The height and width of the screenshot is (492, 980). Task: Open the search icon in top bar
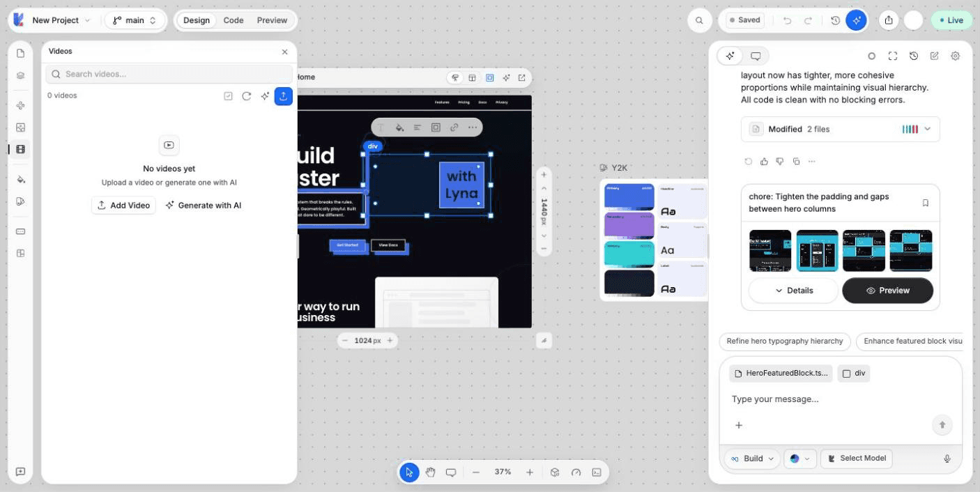(x=699, y=20)
